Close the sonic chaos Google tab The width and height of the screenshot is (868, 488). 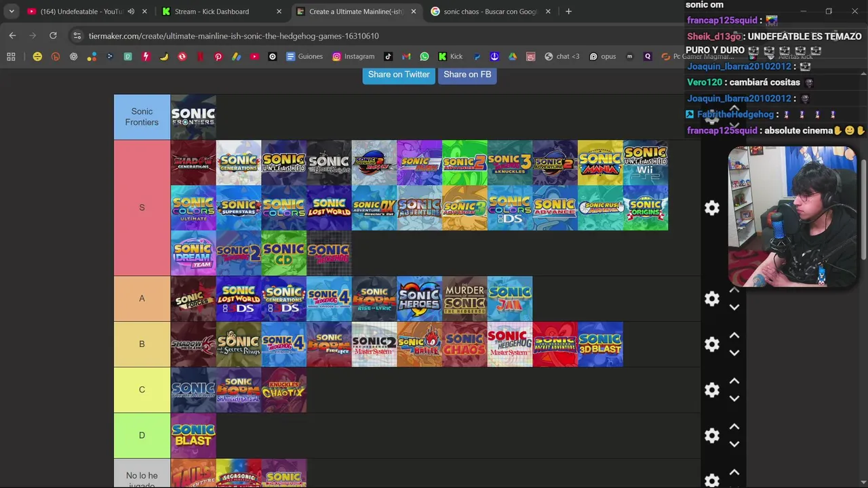pos(548,12)
